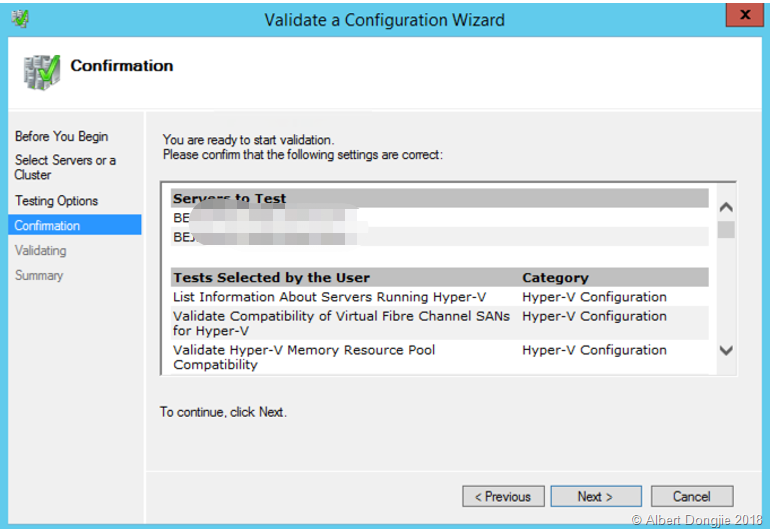Click the Summary step in sidebar
The width and height of the screenshot is (771, 529).
(x=39, y=275)
